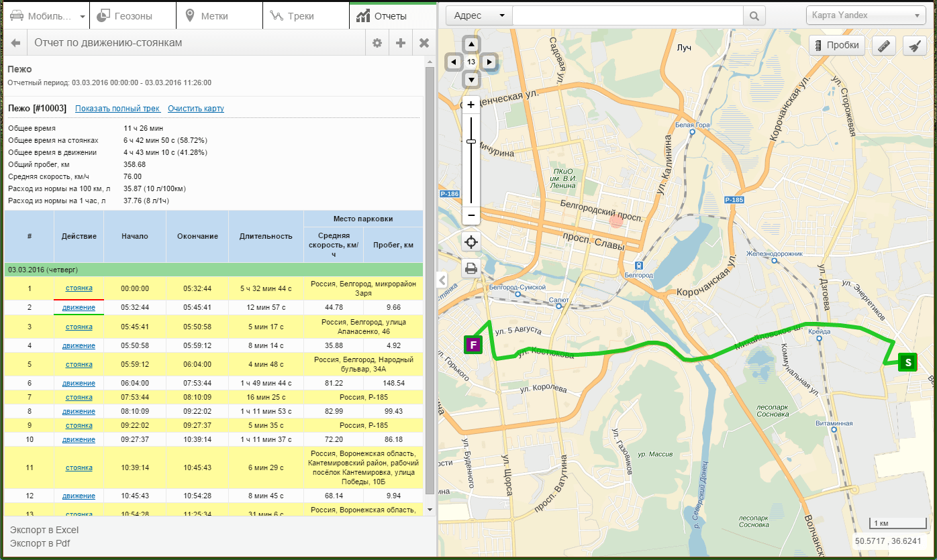Click the '03.03.2016 (четверг)' date row
This screenshot has height=560, width=937.
click(213, 270)
